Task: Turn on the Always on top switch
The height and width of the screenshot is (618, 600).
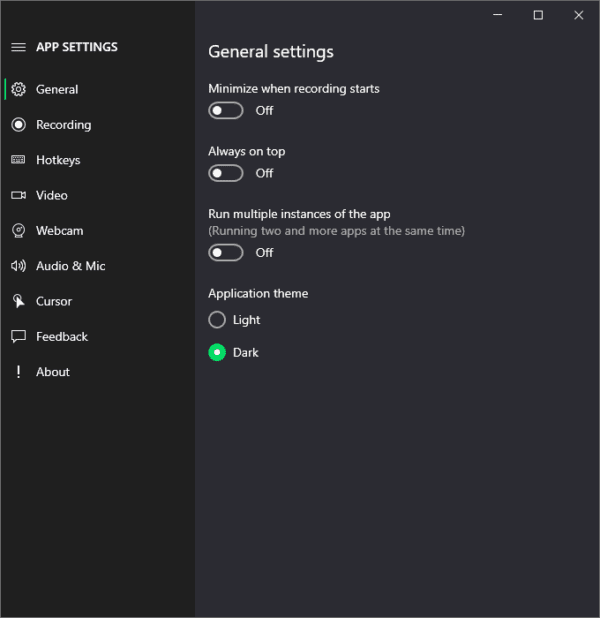Action: [226, 173]
